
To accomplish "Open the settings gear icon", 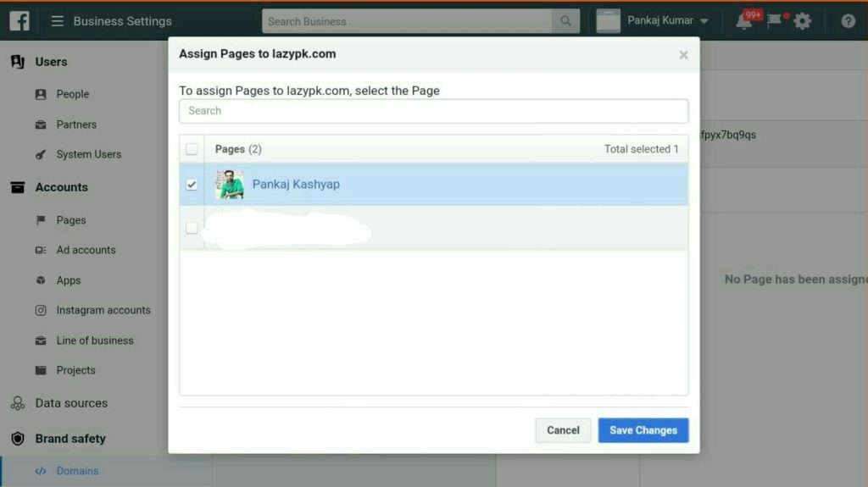I will [x=803, y=21].
